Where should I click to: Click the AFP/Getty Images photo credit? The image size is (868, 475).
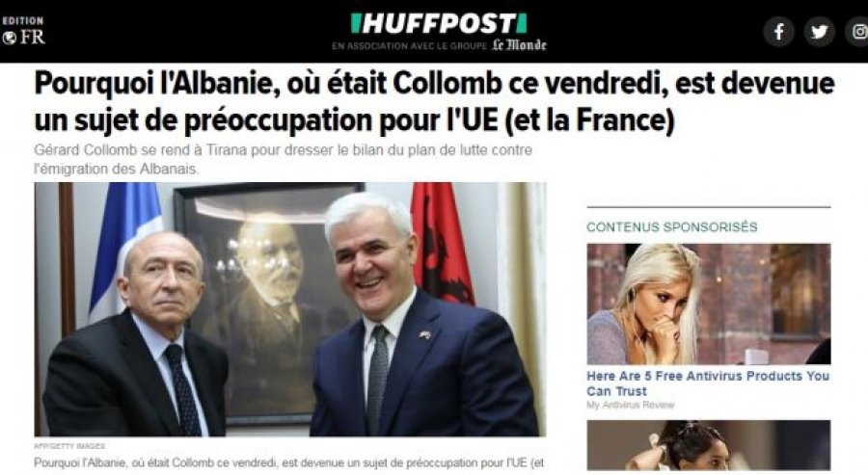click(x=69, y=446)
